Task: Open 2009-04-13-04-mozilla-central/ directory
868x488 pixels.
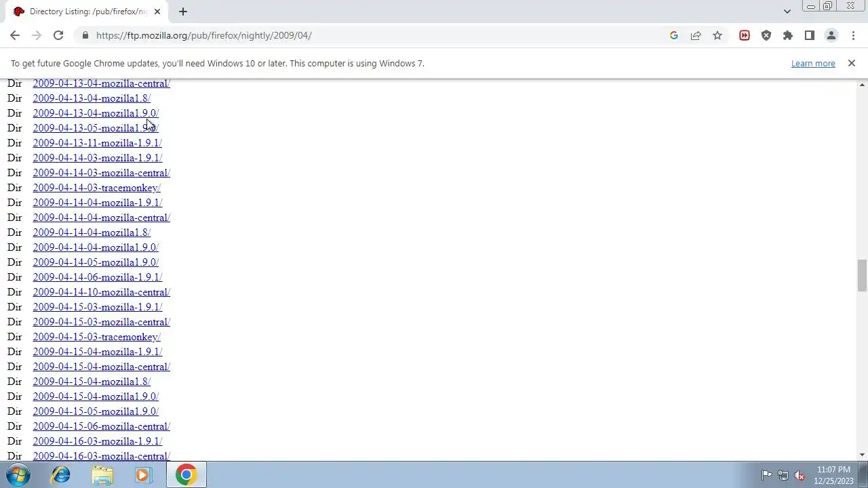Action: 102,83
